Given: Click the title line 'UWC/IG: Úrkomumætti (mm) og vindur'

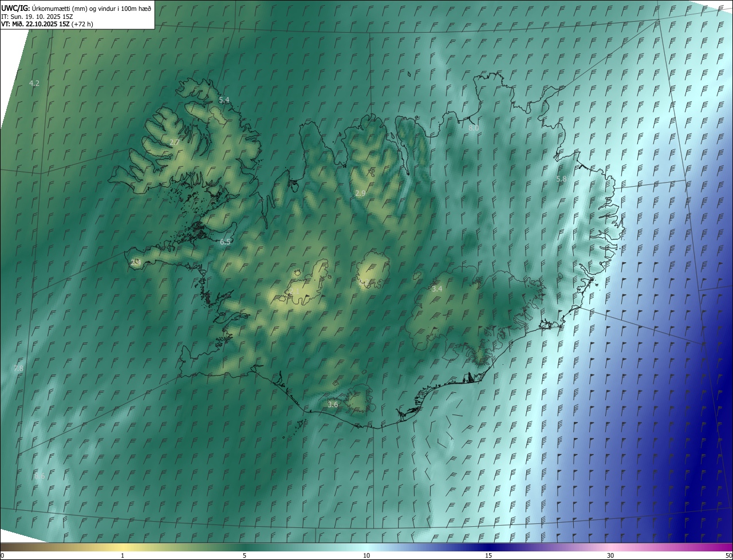Looking at the screenshot, I should 77,7.
